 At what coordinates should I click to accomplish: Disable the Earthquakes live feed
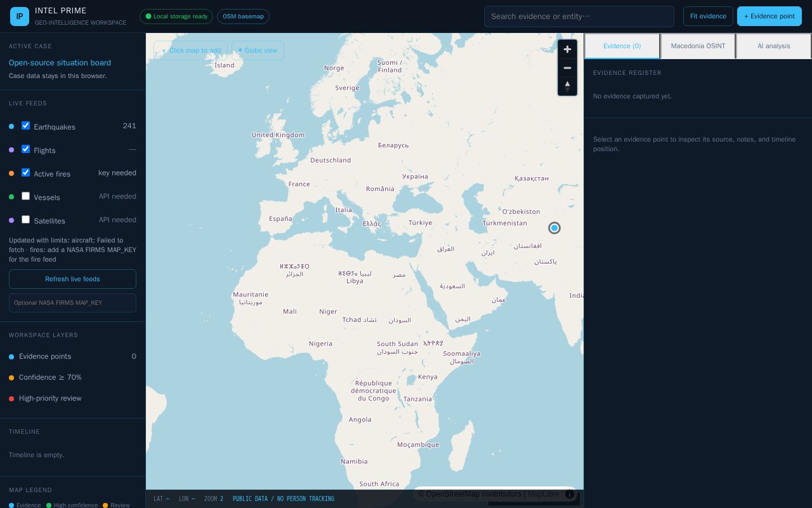click(x=25, y=126)
